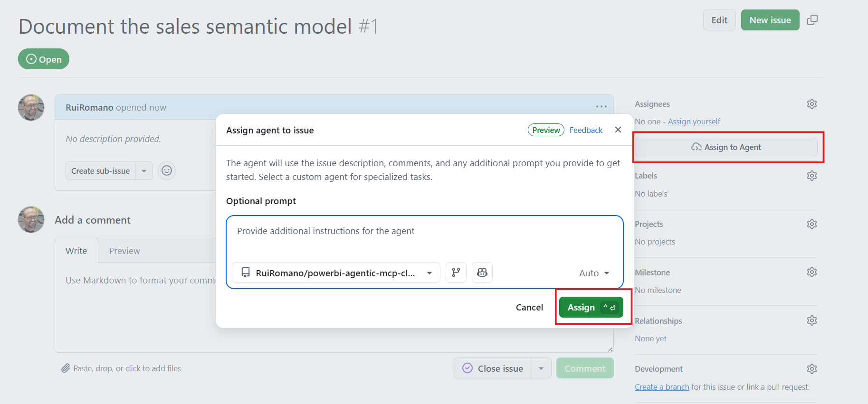
Task: Click 'Assign agent to issue' dialog title
Action: click(x=270, y=130)
